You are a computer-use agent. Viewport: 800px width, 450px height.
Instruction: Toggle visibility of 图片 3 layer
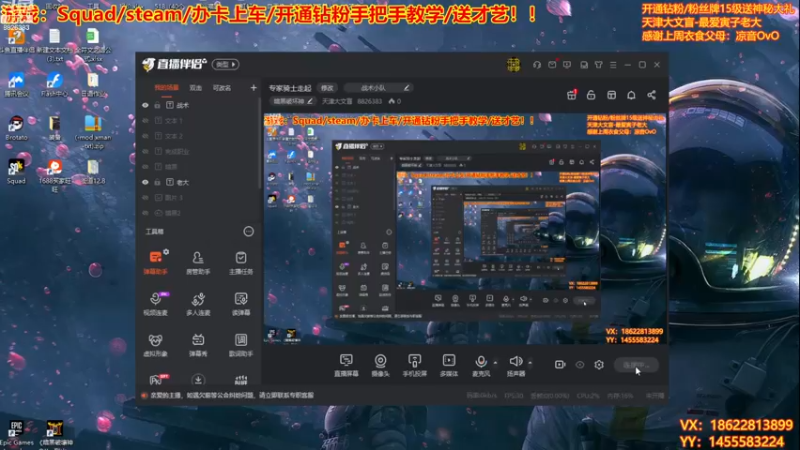(145, 197)
